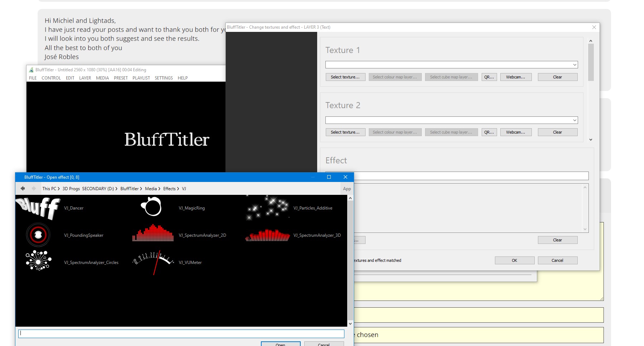Click the BluffTitler preview text in render window
This screenshot has width=644, height=346.
tap(167, 139)
